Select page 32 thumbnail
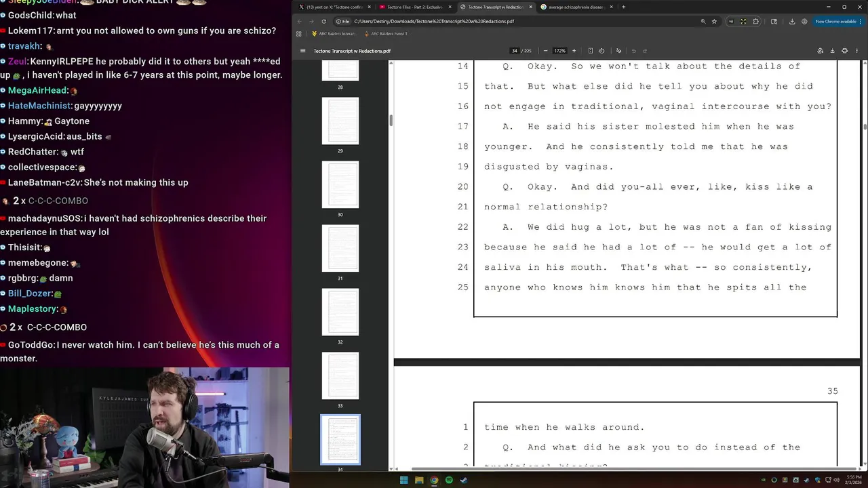 coord(340,312)
